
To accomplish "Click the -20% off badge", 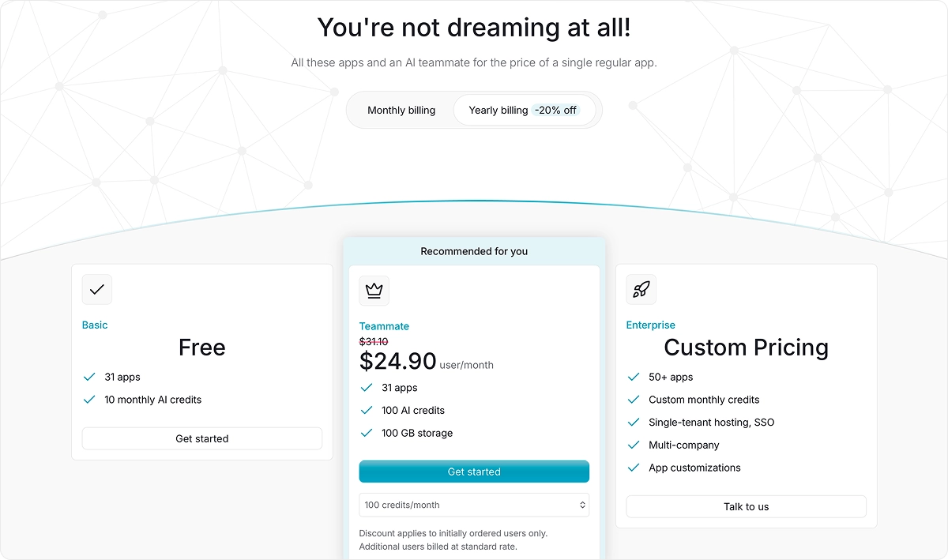I will tap(555, 110).
